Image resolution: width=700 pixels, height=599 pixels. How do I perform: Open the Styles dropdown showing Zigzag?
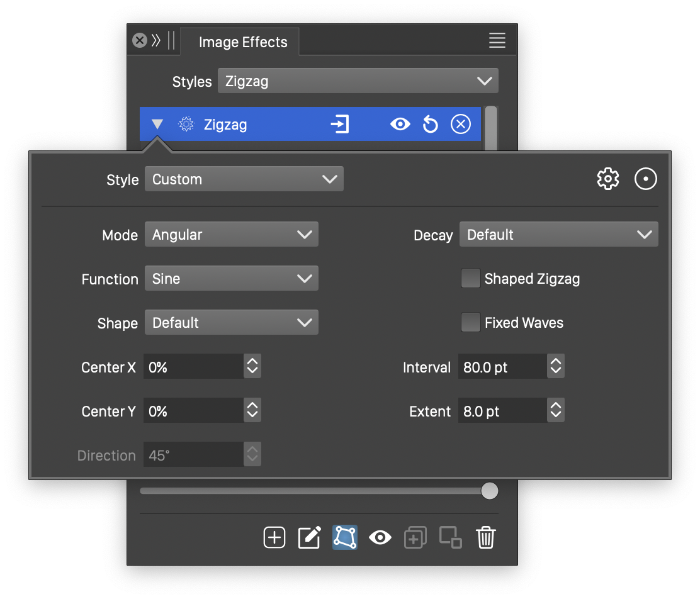(x=358, y=81)
